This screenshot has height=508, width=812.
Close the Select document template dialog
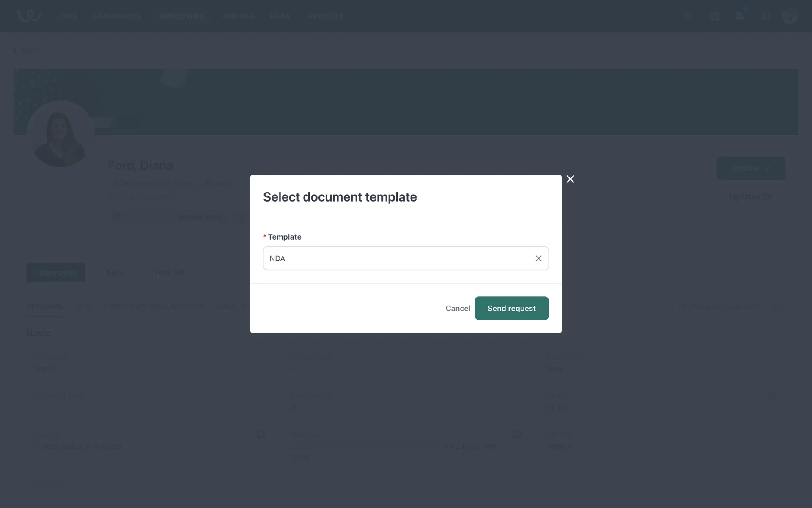[570, 179]
